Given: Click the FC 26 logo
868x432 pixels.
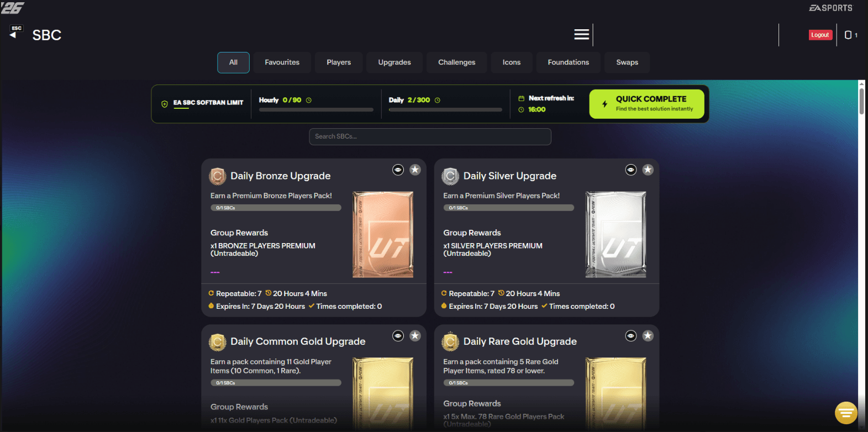Looking at the screenshot, I should coord(12,8).
